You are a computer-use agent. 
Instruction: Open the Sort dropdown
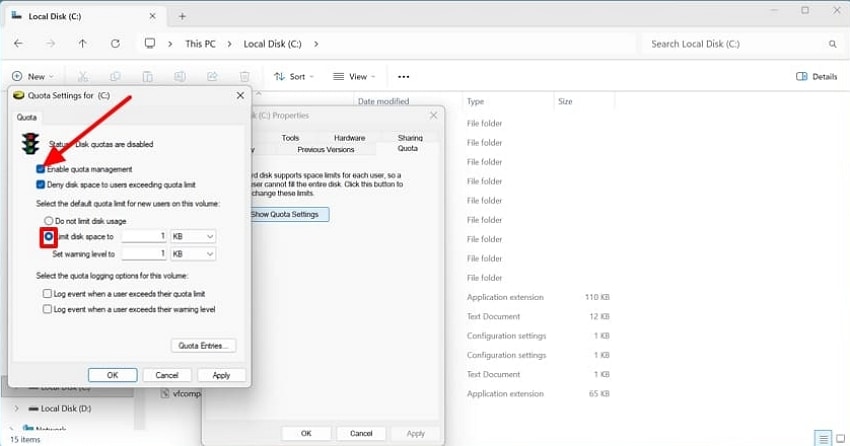click(294, 77)
